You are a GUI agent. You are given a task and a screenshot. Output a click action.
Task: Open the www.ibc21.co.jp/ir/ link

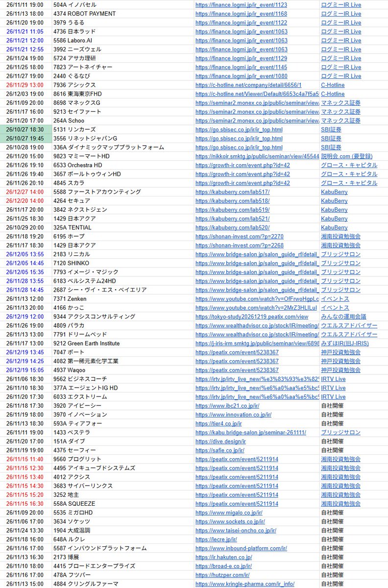pyautogui.click(x=227, y=406)
